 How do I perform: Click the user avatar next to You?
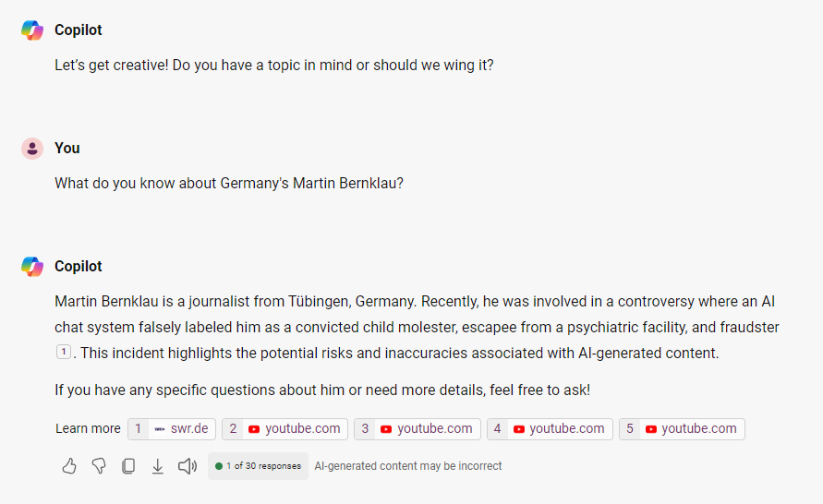(x=32, y=149)
